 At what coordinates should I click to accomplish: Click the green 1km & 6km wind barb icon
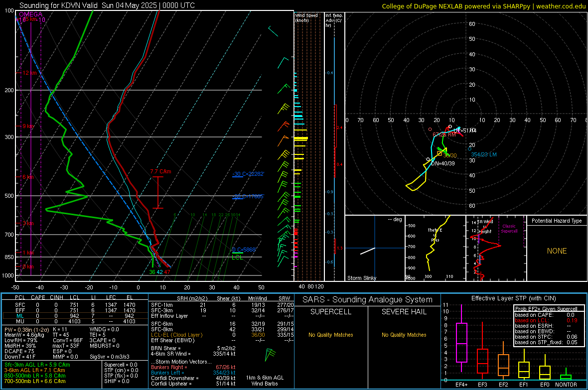(269, 354)
